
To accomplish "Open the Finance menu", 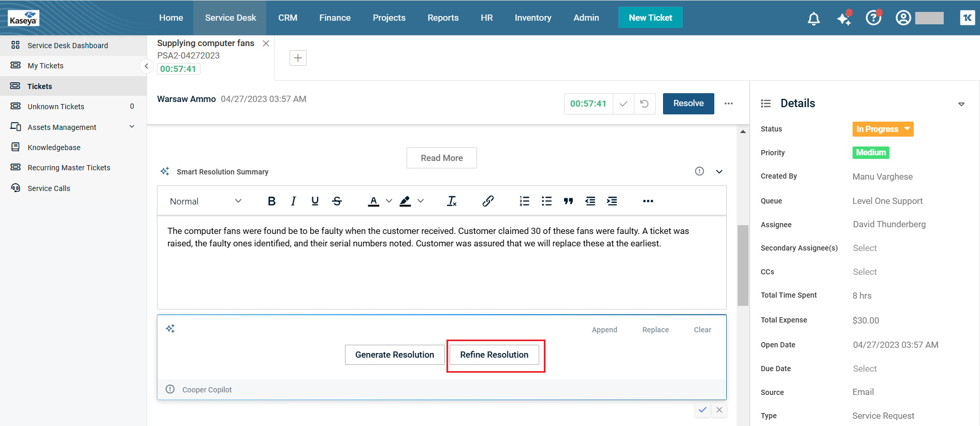I will point(335,18).
